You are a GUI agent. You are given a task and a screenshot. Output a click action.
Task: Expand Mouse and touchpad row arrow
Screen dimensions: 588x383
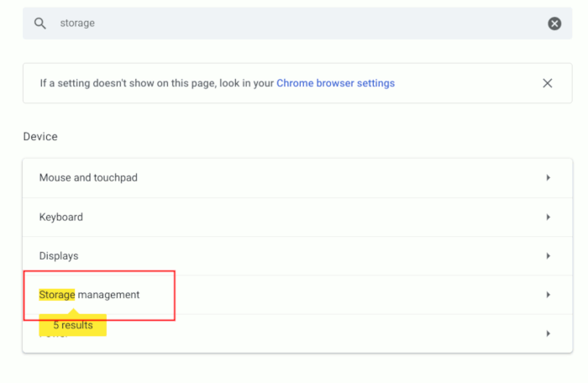[x=548, y=177]
